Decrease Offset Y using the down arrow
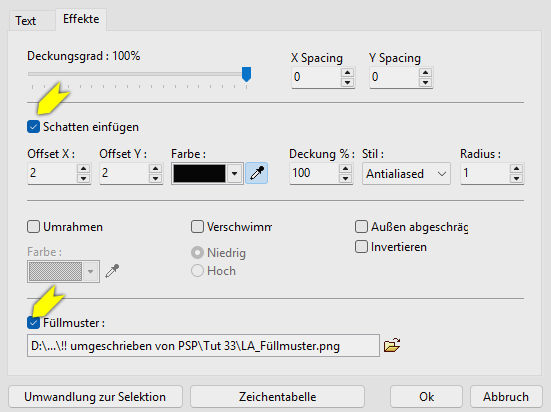 click(x=155, y=178)
